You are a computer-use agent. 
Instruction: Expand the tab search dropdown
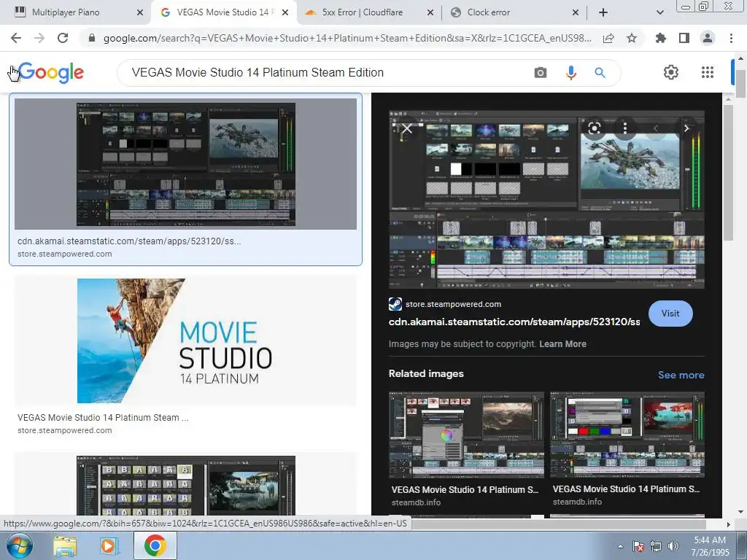tap(659, 12)
